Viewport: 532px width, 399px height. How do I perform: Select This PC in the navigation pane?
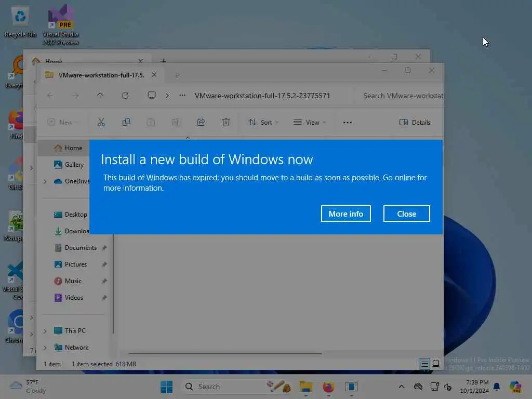tap(70, 331)
